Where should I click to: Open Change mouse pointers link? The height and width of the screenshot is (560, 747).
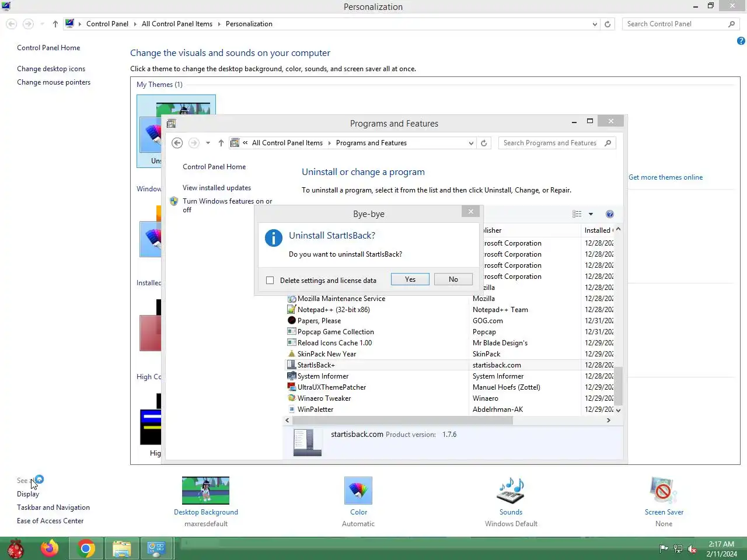[54, 82]
